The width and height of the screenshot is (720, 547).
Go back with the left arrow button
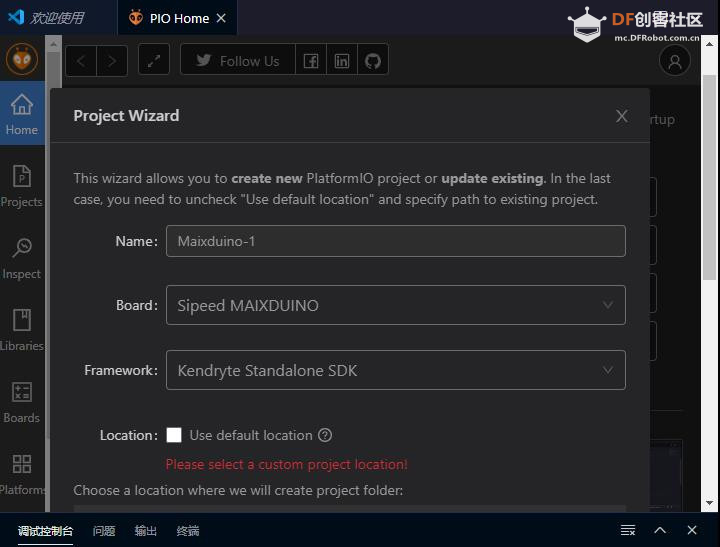(x=81, y=61)
